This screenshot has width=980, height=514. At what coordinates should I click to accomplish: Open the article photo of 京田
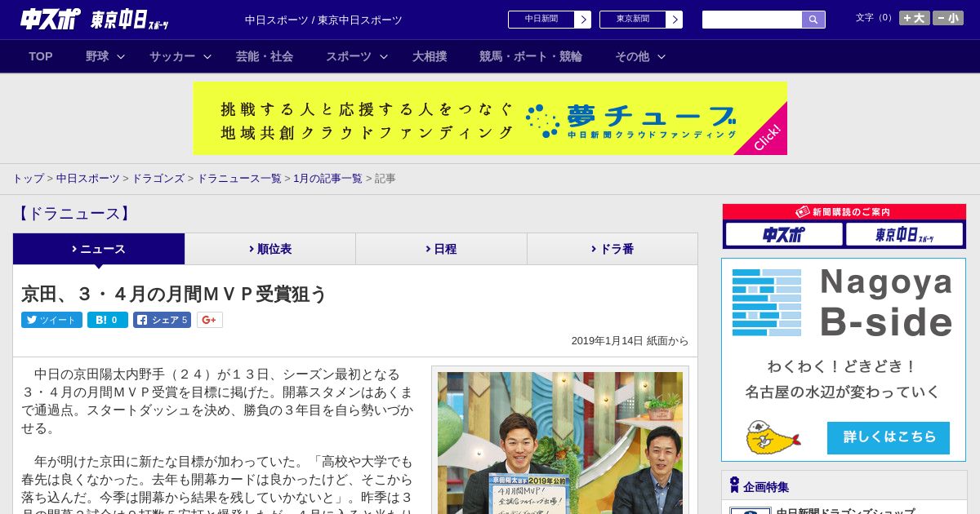(x=560, y=443)
